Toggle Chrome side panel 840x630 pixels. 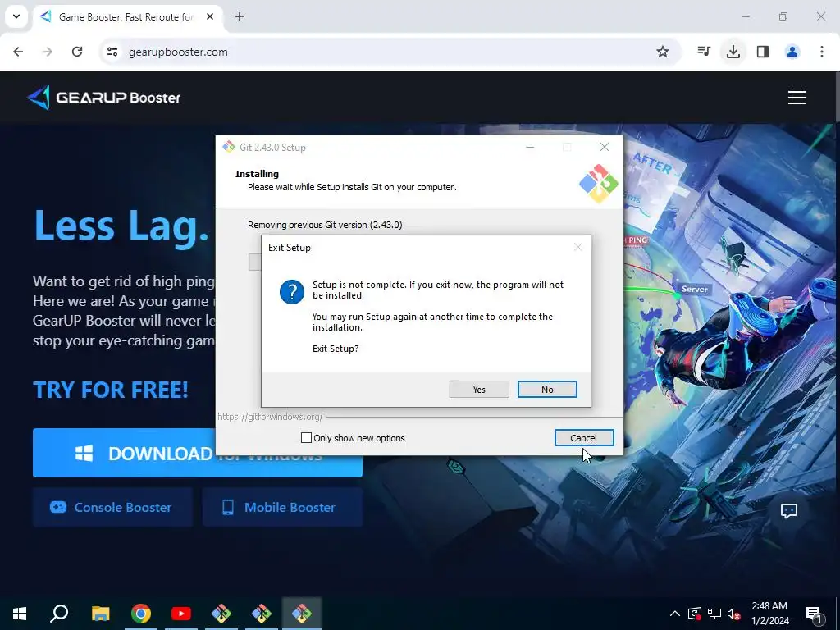click(x=762, y=52)
